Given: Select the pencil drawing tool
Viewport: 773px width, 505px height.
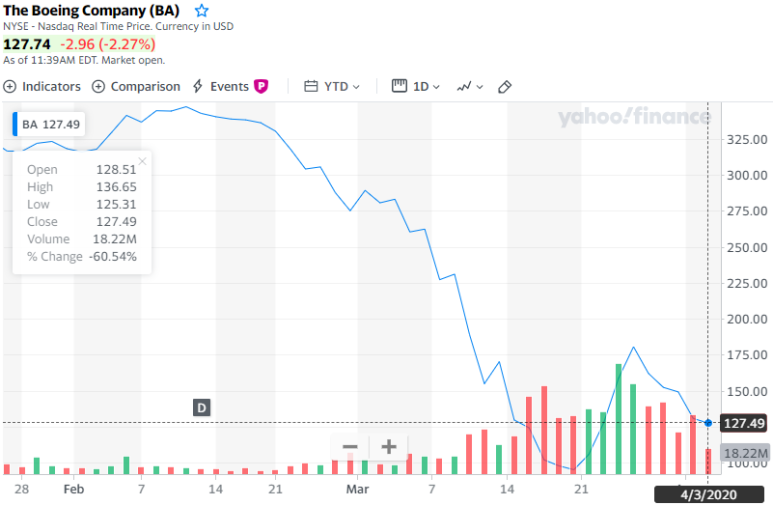Looking at the screenshot, I should (505, 87).
